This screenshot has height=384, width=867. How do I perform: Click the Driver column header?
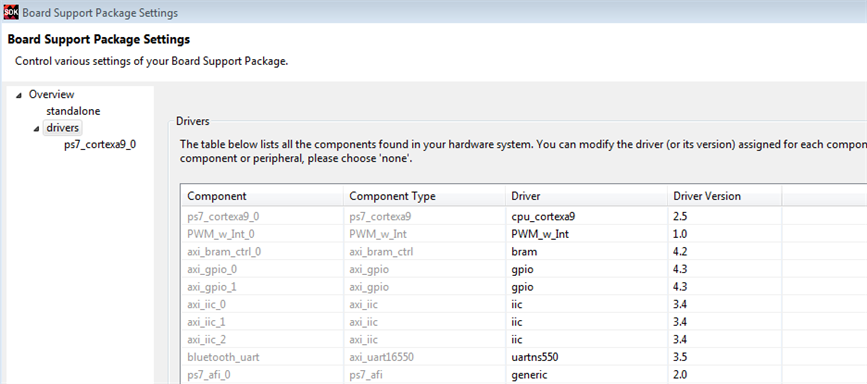click(x=586, y=196)
